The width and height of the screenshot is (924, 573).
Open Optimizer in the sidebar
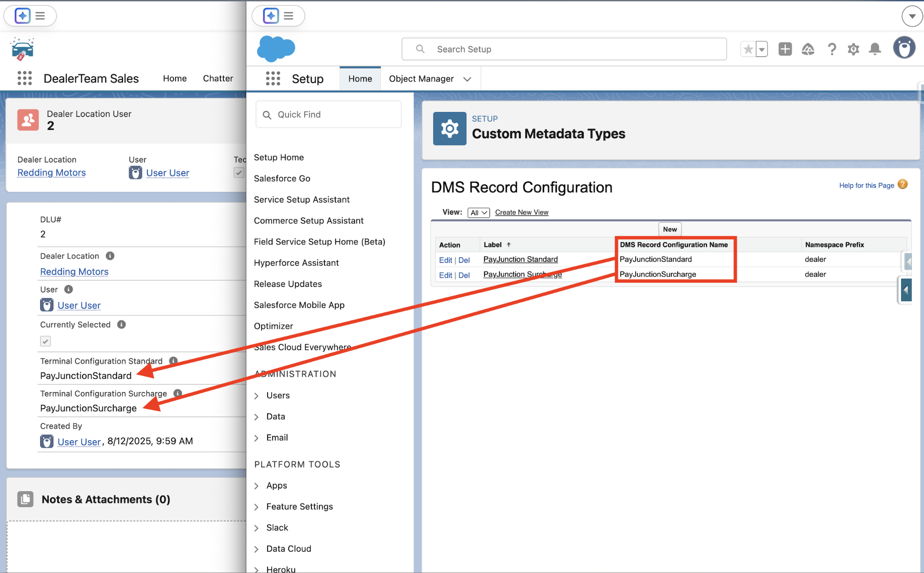coord(273,326)
